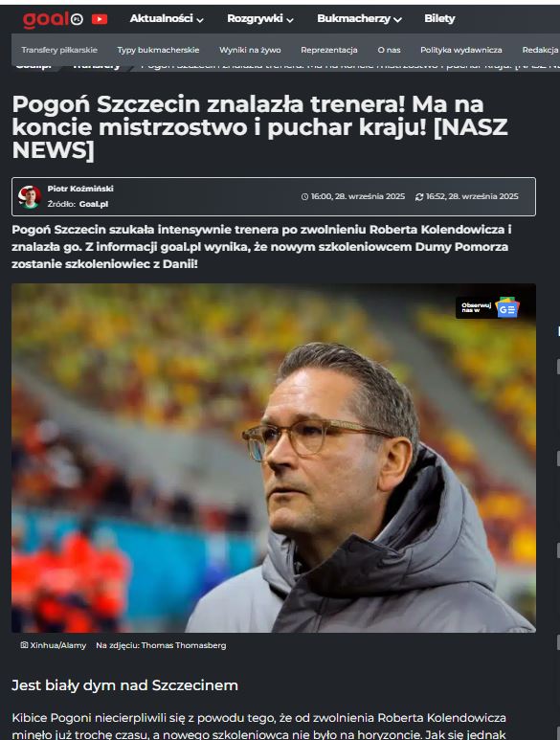
Task: Open the O nas page
Action: (x=389, y=50)
